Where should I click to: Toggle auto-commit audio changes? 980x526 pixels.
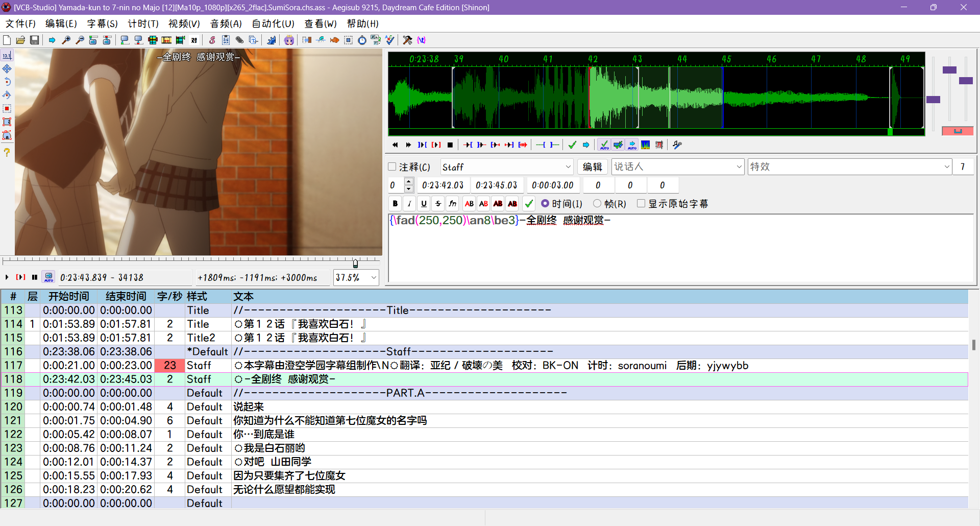(x=604, y=145)
